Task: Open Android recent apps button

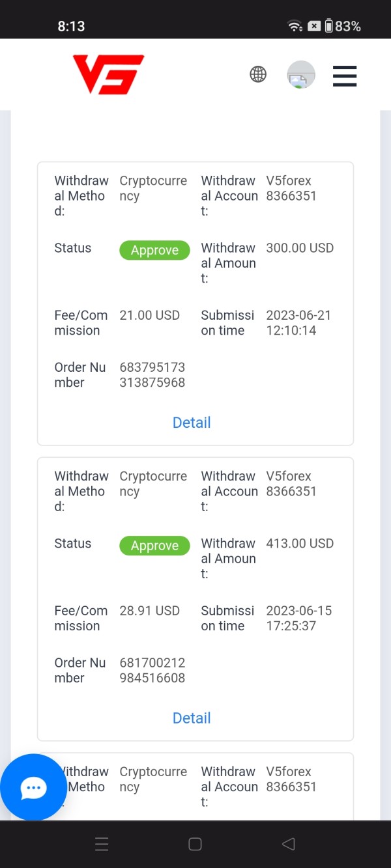Action: coord(102,845)
